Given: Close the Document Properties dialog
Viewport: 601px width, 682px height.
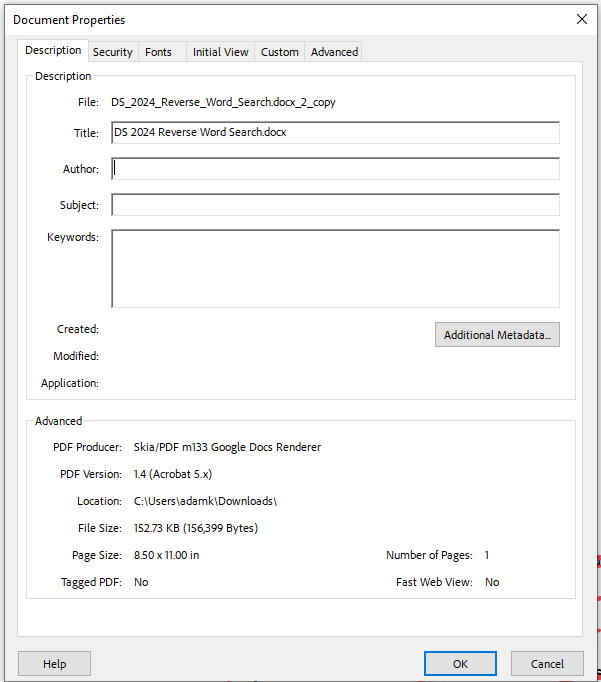Looking at the screenshot, I should point(582,19).
